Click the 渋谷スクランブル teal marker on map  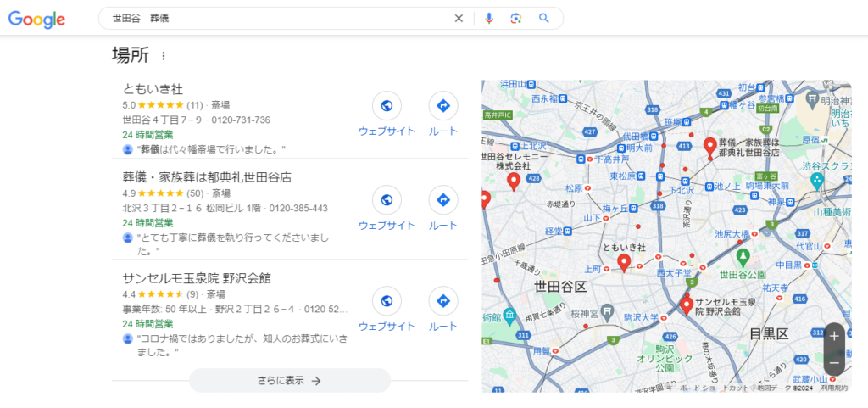coord(816,181)
